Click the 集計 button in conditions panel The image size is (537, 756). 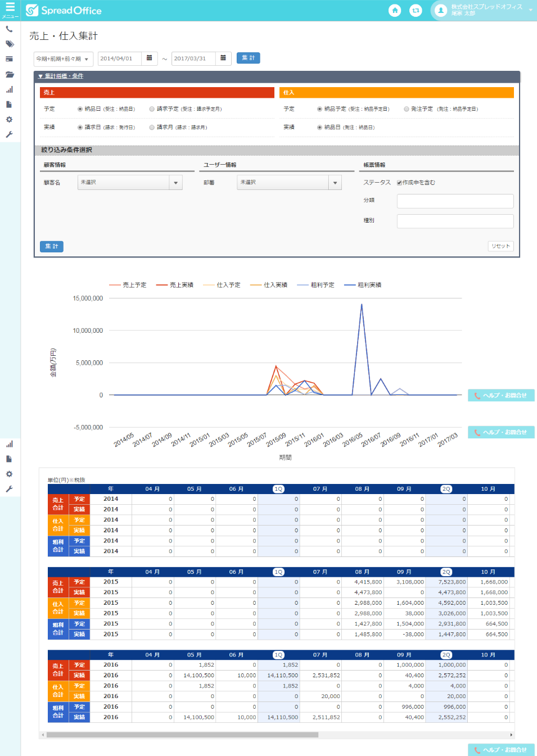(52, 247)
